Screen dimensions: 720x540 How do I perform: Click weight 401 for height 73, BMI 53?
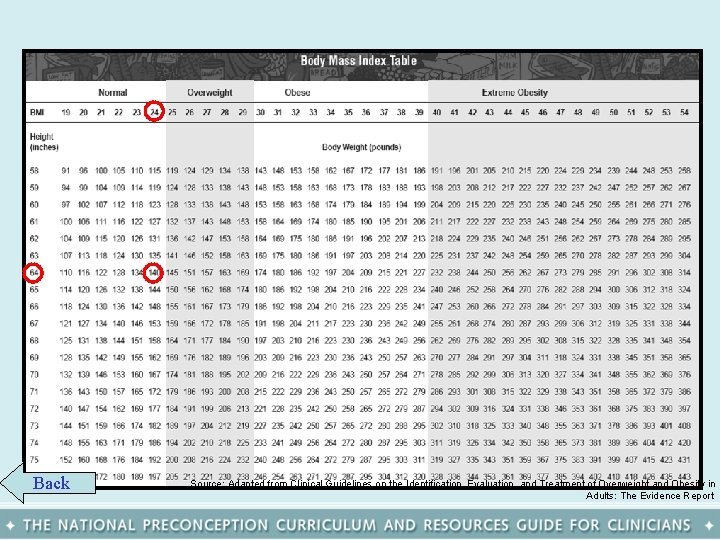click(666, 426)
